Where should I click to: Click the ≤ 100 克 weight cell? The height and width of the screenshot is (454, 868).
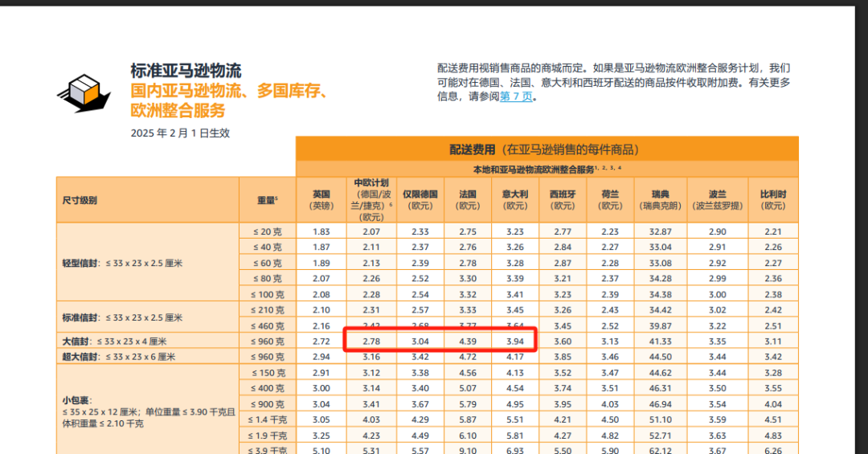tap(268, 295)
